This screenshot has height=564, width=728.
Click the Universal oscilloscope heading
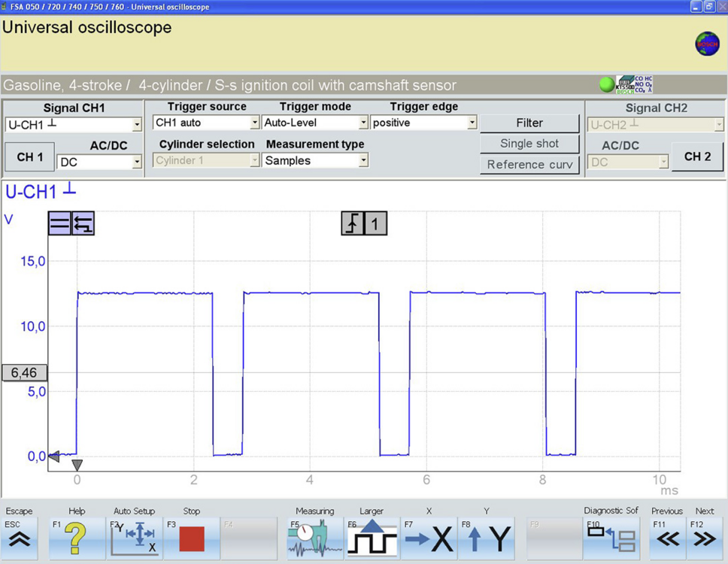click(86, 27)
